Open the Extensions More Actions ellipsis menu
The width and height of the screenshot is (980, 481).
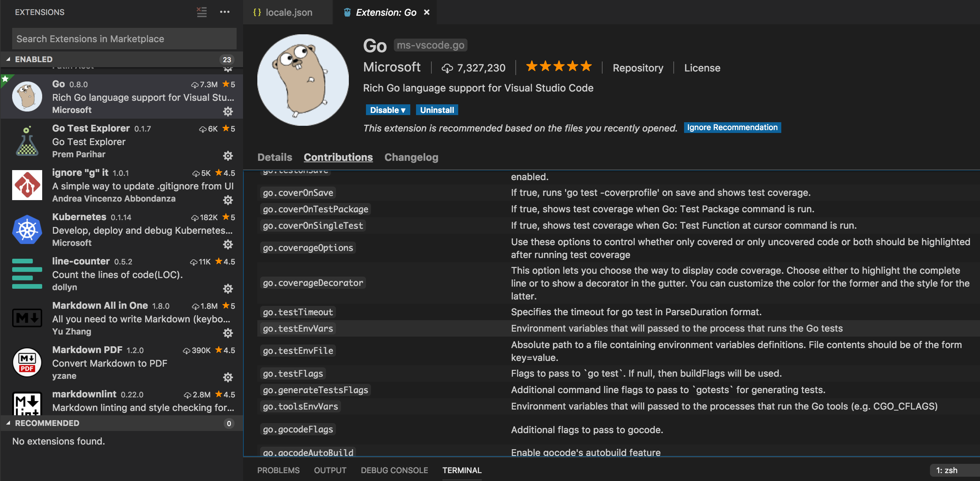225,12
